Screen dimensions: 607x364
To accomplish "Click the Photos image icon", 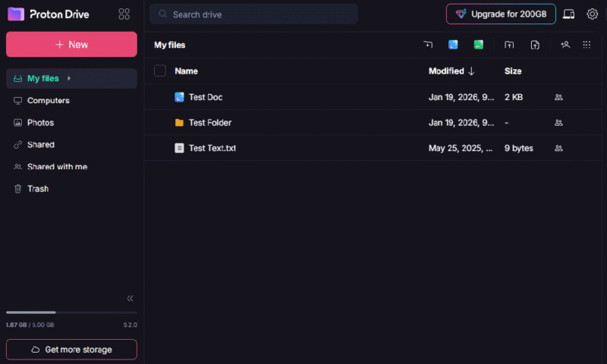I will pyautogui.click(x=17, y=123).
